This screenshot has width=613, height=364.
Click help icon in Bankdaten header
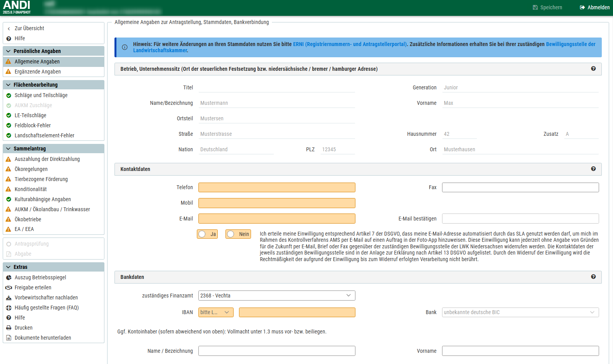pyautogui.click(x=593, y=277)
